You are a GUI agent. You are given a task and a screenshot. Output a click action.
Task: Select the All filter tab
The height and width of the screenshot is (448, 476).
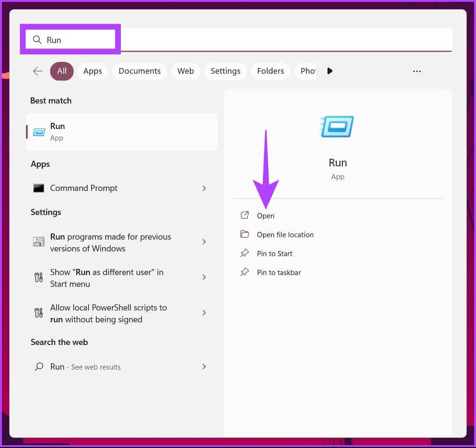coord(61,71)
